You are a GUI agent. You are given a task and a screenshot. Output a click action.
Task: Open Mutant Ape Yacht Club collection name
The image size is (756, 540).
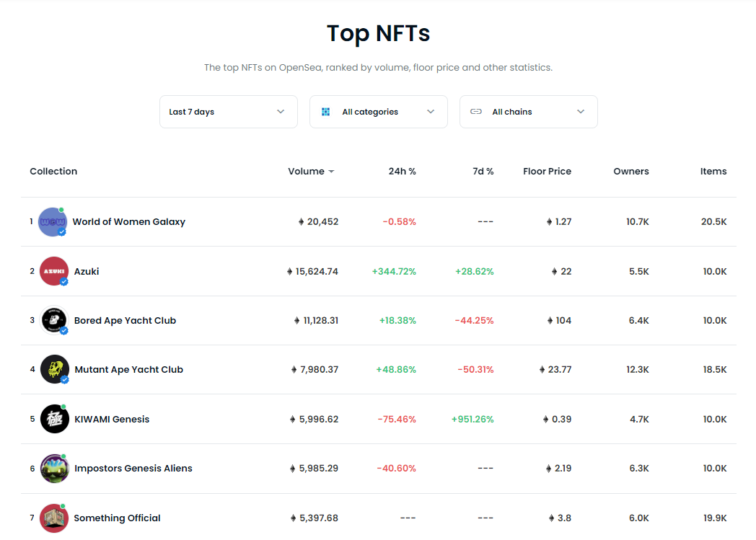pos(128,370)
